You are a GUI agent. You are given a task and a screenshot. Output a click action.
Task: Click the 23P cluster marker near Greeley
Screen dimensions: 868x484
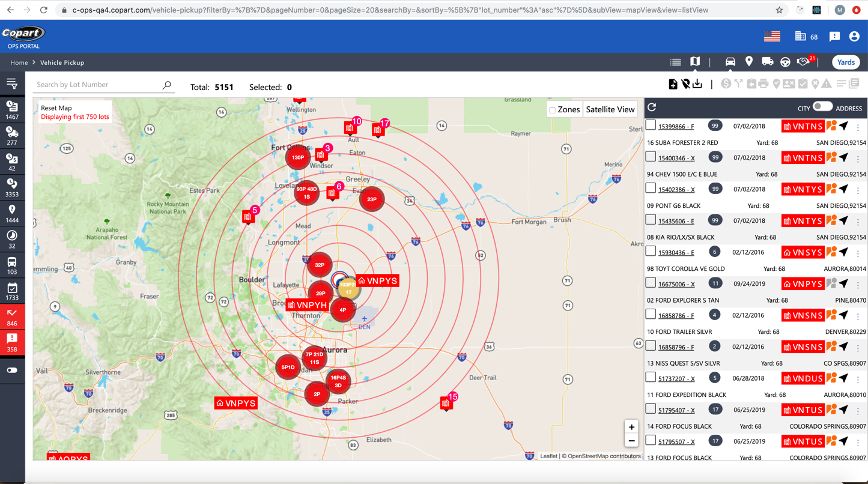372,199
